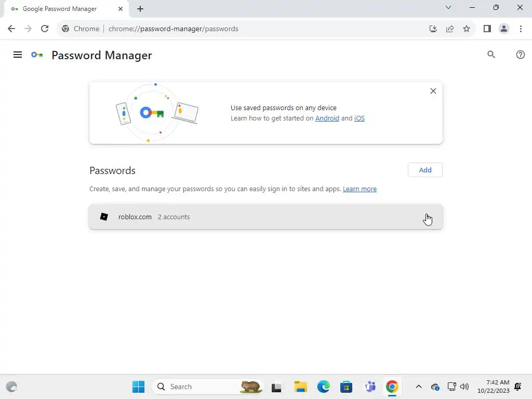Open Microsoft Store from taskbar

point(346,387)
